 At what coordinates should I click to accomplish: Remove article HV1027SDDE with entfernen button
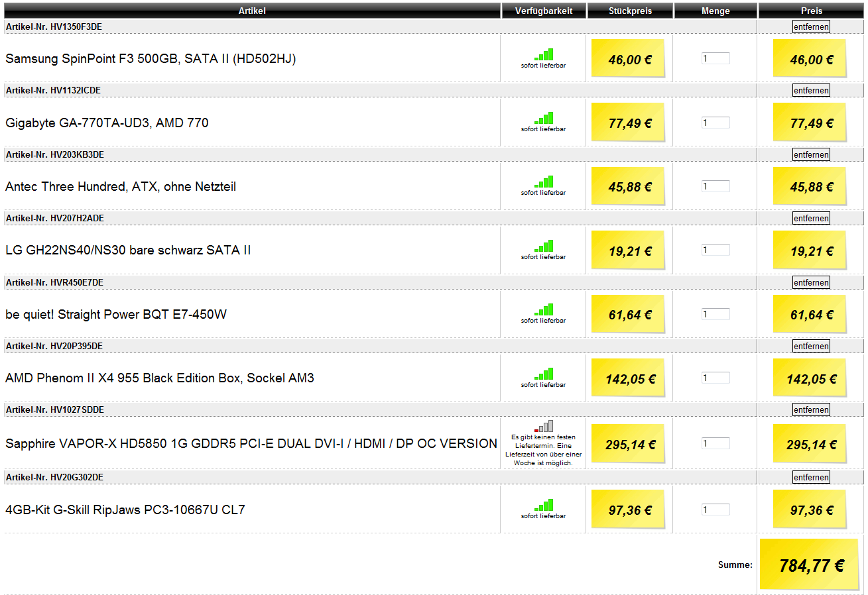pos(811,409)
